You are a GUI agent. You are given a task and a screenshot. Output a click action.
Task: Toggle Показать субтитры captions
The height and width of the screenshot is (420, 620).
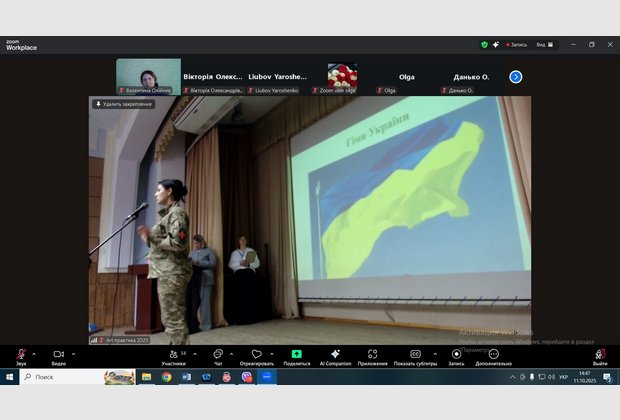[415, 354]
